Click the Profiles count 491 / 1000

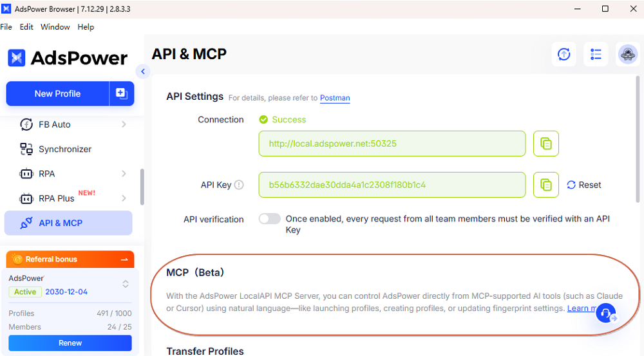click(x=114, y=314)
